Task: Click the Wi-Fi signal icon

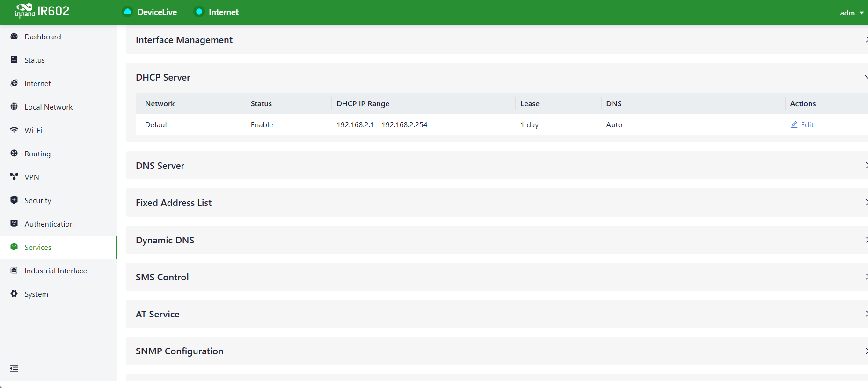Action: click(14, 130)
